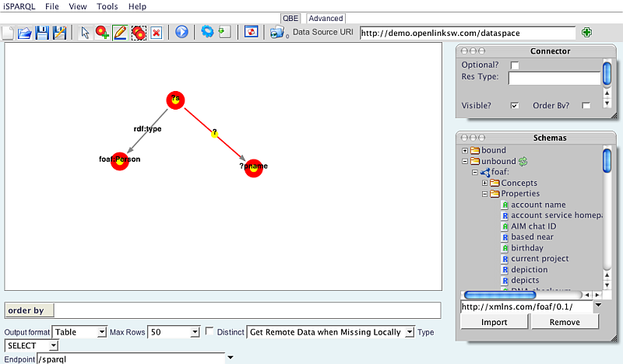623x364 pixels.
Task: Click the blue gear generate icon
Action: (207, 31)
